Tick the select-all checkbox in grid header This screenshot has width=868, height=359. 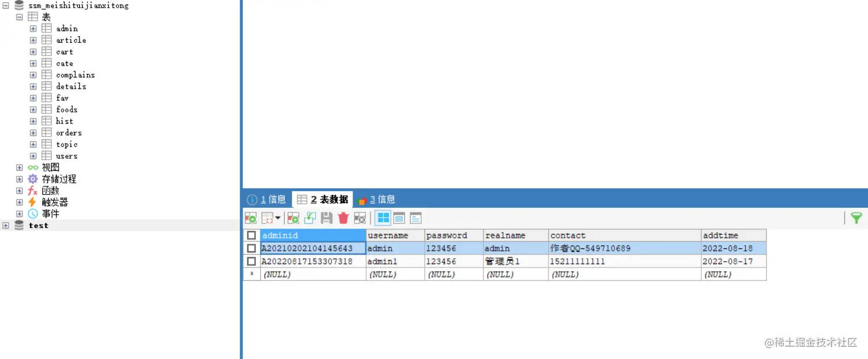click(x=251, y=235)
